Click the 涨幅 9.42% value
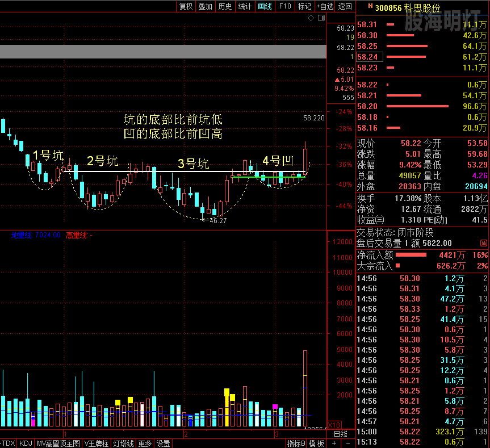Image resolution: width=490 pixels, height=448 pixels. tap(411, 165)
